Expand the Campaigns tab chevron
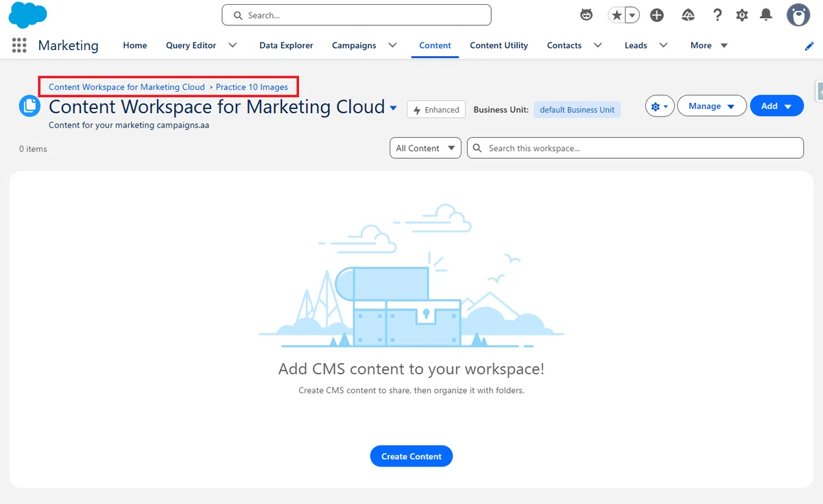The width and height of the screenshot is (823, 504). [392, 45]
